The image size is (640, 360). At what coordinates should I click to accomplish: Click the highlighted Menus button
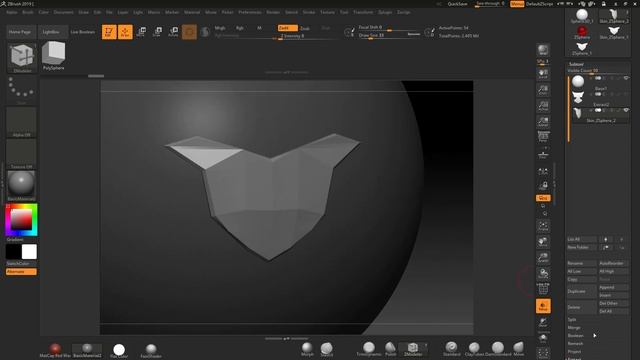pos(517,4)
